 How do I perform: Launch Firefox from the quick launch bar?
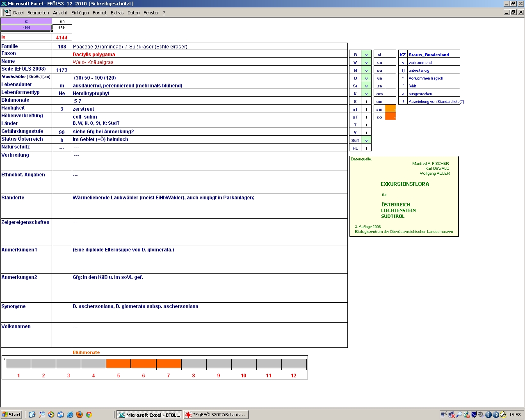tap(80, 415)
